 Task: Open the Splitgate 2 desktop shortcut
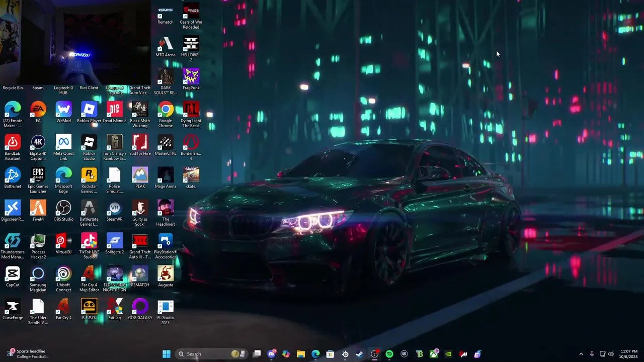coord(115,243)
